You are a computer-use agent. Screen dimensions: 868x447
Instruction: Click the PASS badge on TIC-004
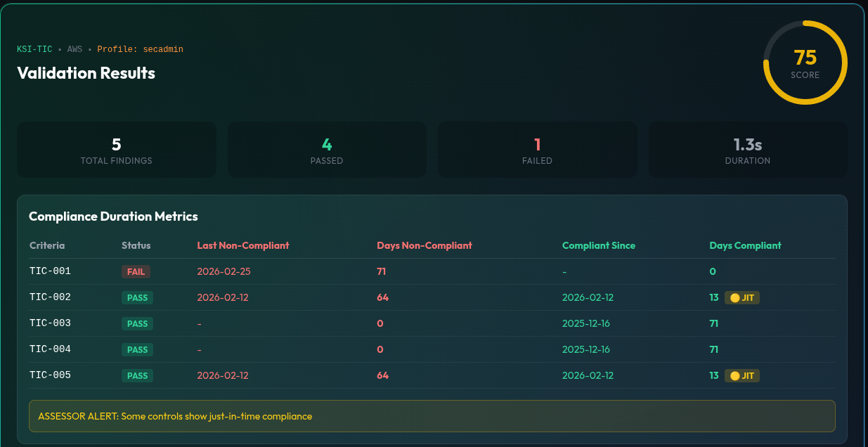pos(137,349)
